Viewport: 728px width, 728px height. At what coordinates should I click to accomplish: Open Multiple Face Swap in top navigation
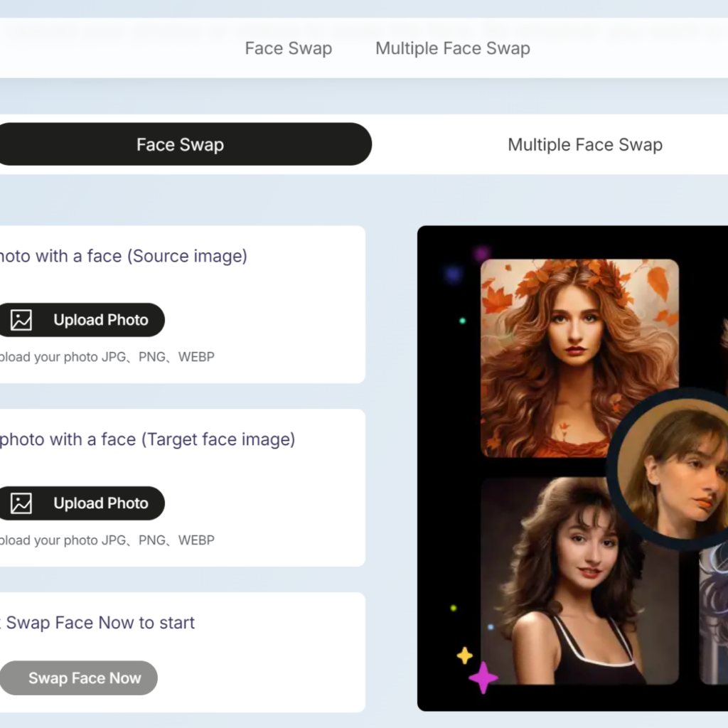point(452,48)
